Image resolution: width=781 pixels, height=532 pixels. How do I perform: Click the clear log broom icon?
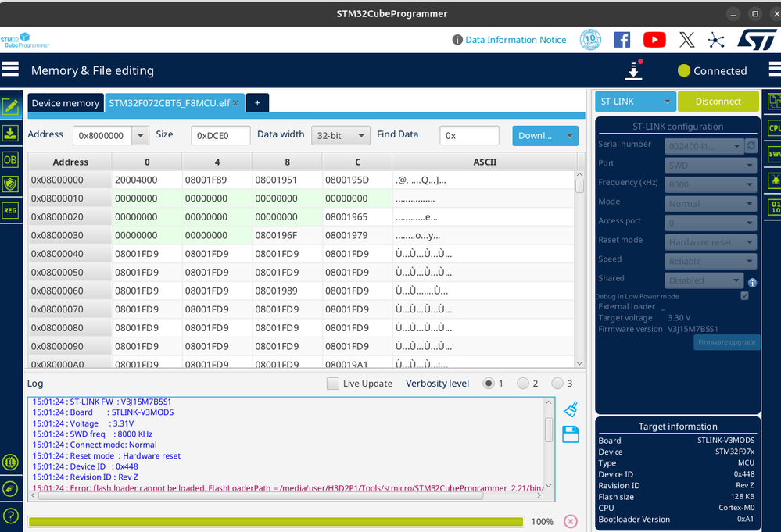pyautogui.click(x=571, y=409)
